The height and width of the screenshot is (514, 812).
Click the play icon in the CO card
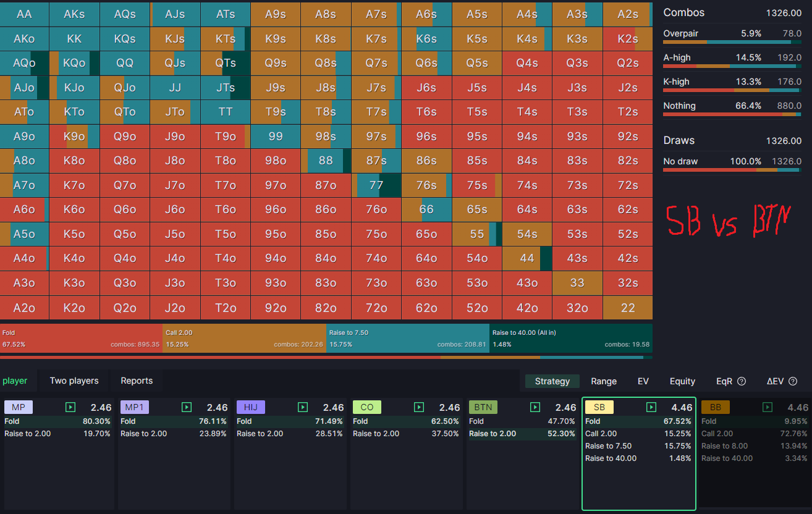[419, 407]
